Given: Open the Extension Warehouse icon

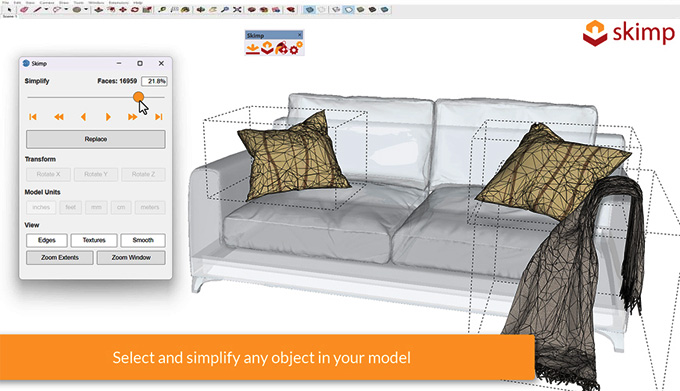Looking at the screenshot, I should pos(264,10).
